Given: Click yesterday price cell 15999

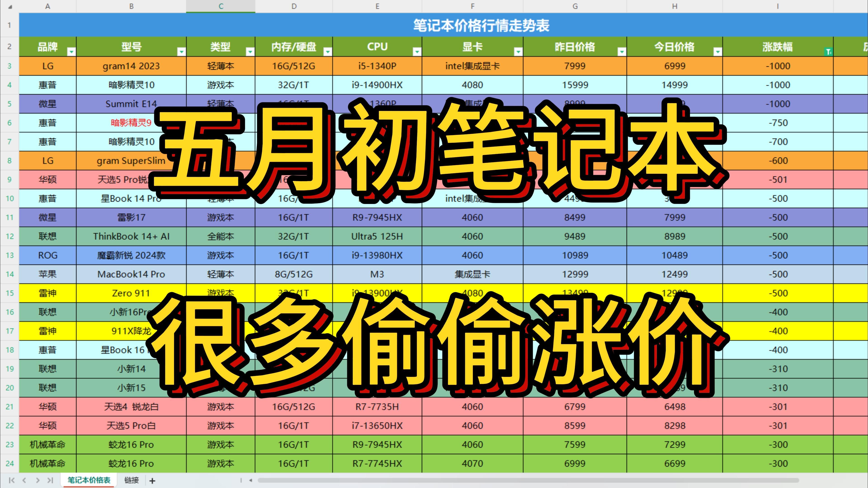Looking at the screenshot, I should 575,85.
